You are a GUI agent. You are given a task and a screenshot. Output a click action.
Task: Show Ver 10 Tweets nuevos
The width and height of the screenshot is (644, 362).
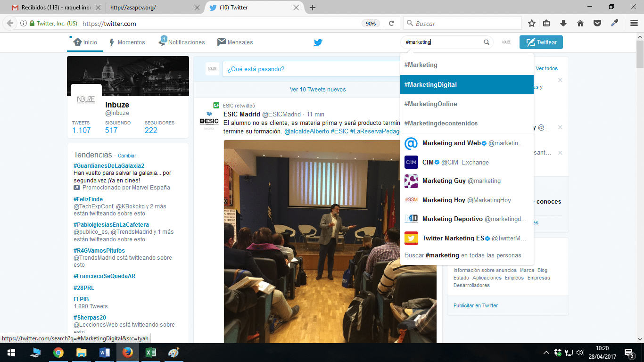tap(317, 90)
